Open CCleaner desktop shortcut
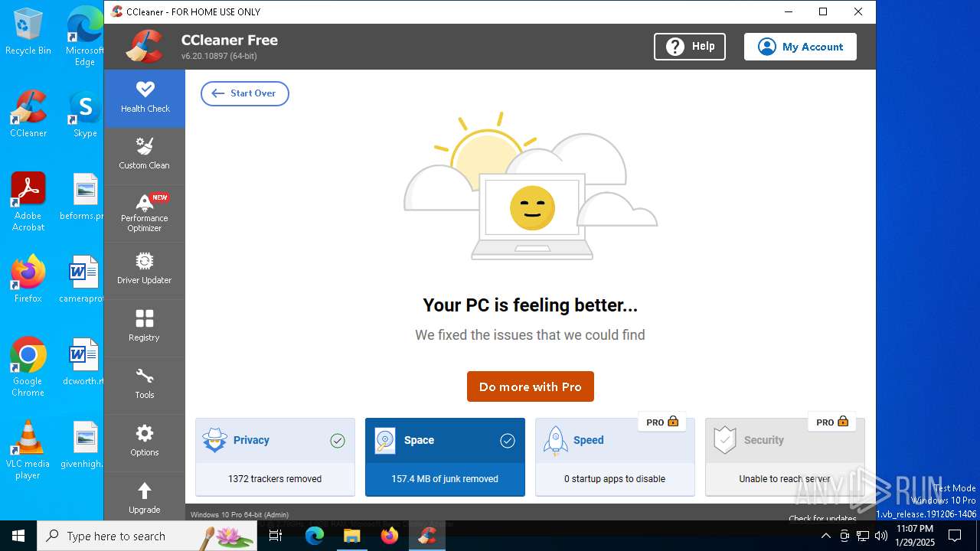 coord(28,113)
